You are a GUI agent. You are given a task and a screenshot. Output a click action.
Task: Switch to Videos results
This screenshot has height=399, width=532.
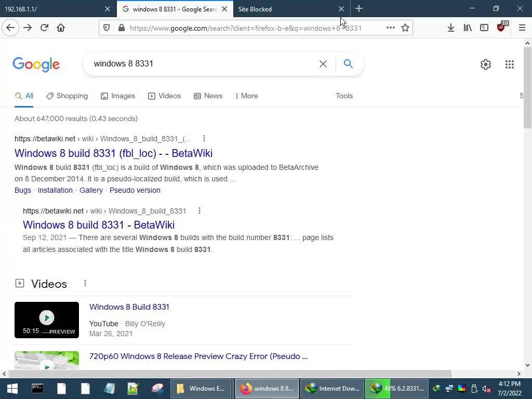[165, 96]
